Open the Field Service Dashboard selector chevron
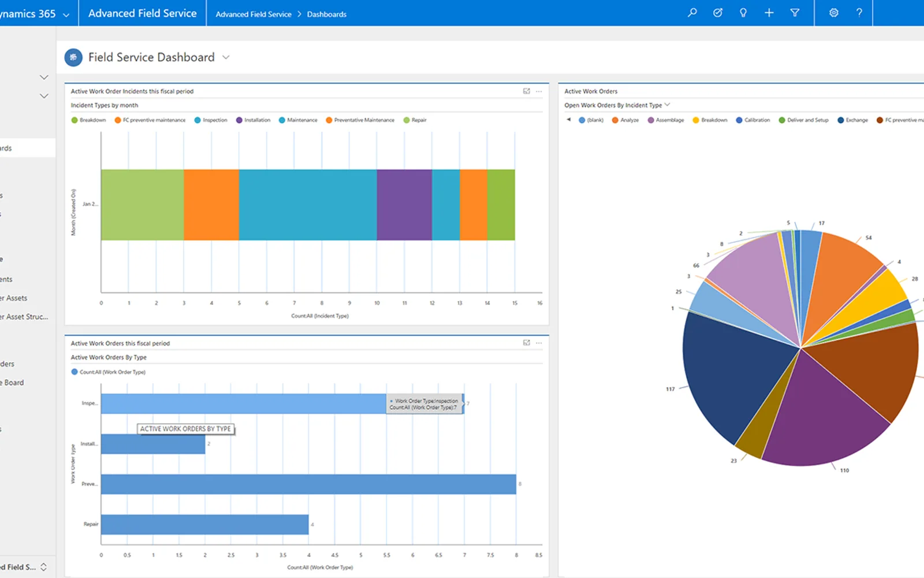This screenshot has width=924, height=578. [x=226, y=57]
